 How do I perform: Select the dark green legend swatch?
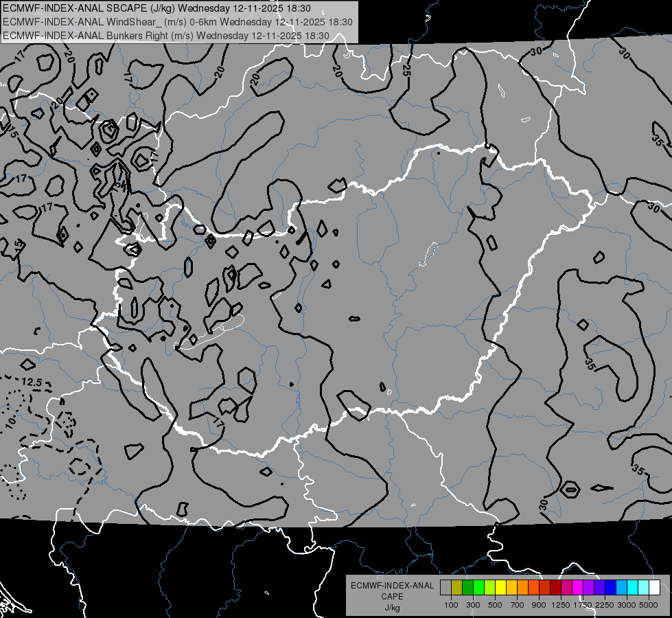coord(467,587)
